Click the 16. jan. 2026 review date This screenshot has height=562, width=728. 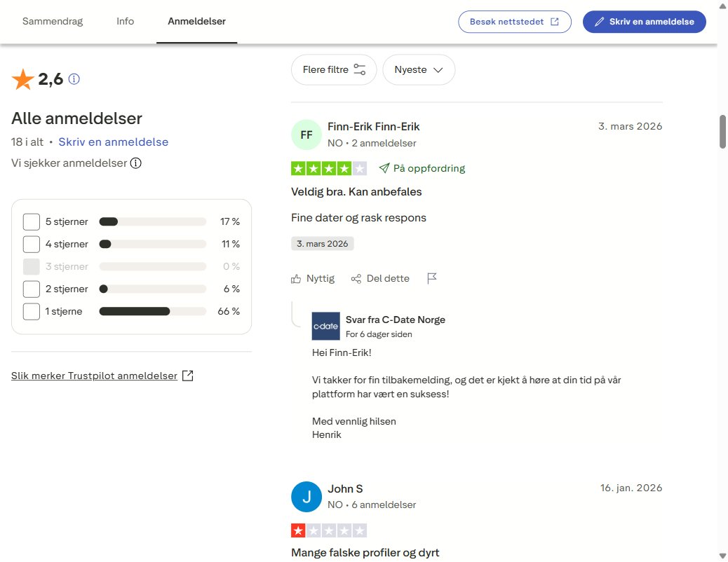click(x=631, y=488)
